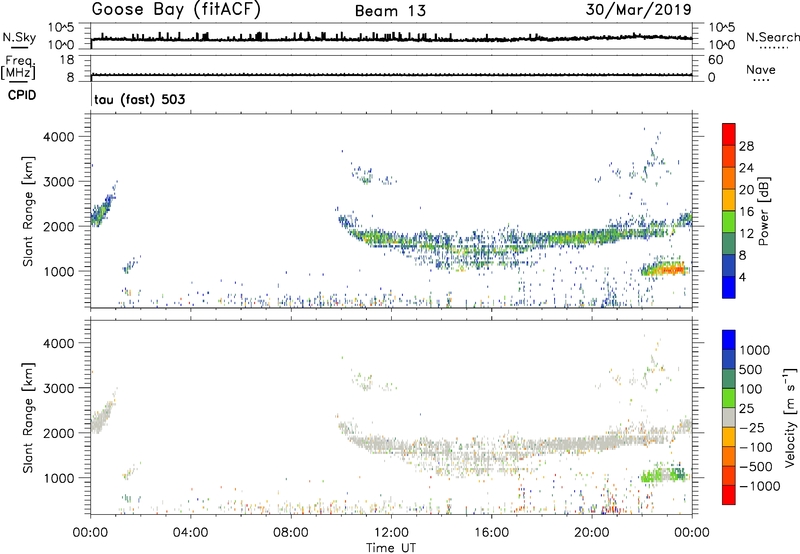Click the 'Time UT' axis label
Viewport: 800px width, 554px height.
(391, 547)
